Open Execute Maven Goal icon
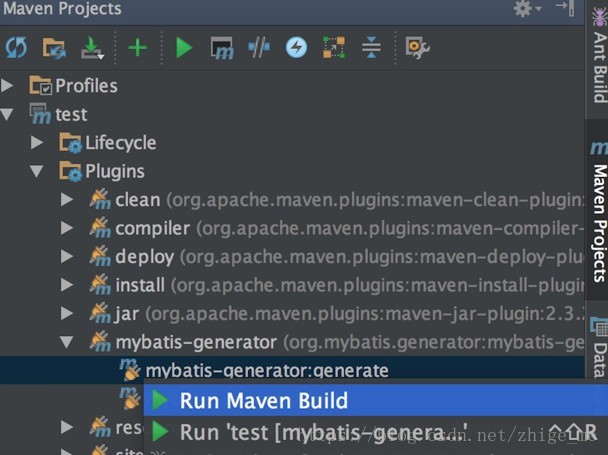Viewport: 608px width, 455px height. (x=222, y=48)
